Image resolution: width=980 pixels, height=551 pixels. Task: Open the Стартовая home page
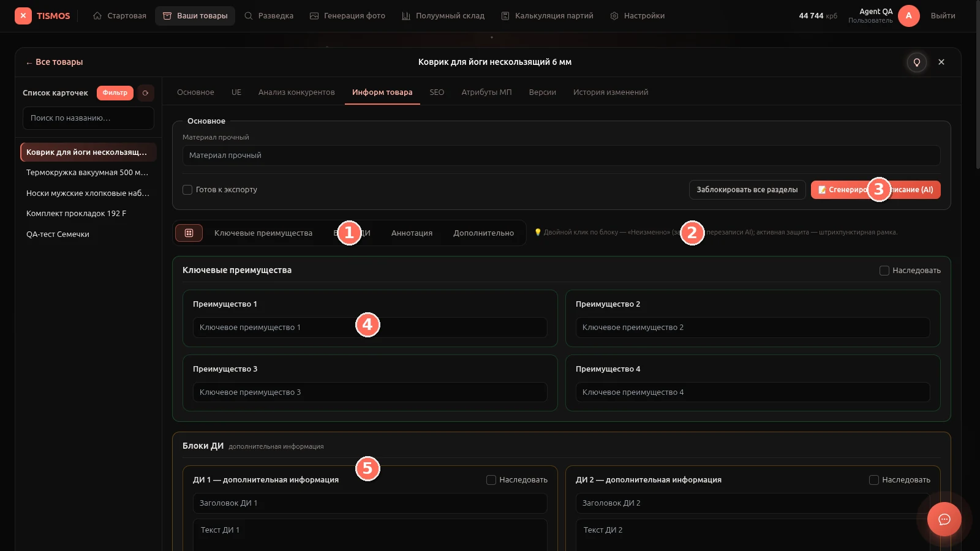point(119,16)
